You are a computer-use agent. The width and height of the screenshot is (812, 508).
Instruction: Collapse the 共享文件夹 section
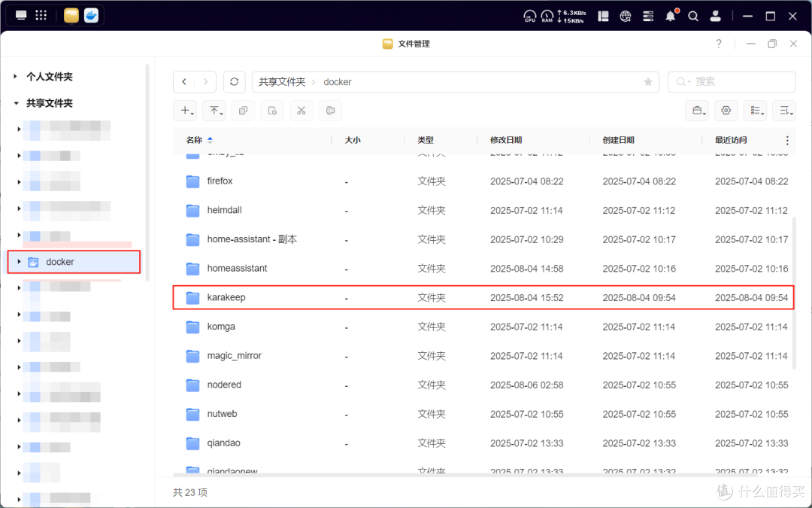point(17,103)
